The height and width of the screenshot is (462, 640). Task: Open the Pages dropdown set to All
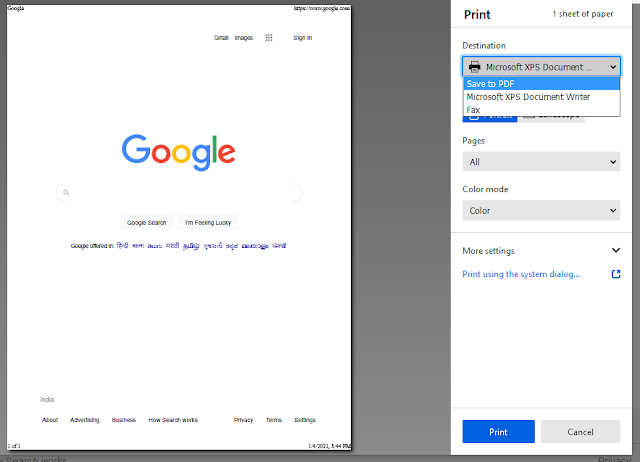[541, 162]
